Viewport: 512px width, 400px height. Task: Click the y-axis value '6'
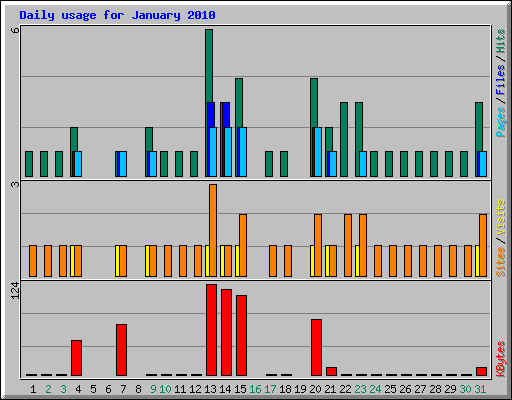pos(15,30)
